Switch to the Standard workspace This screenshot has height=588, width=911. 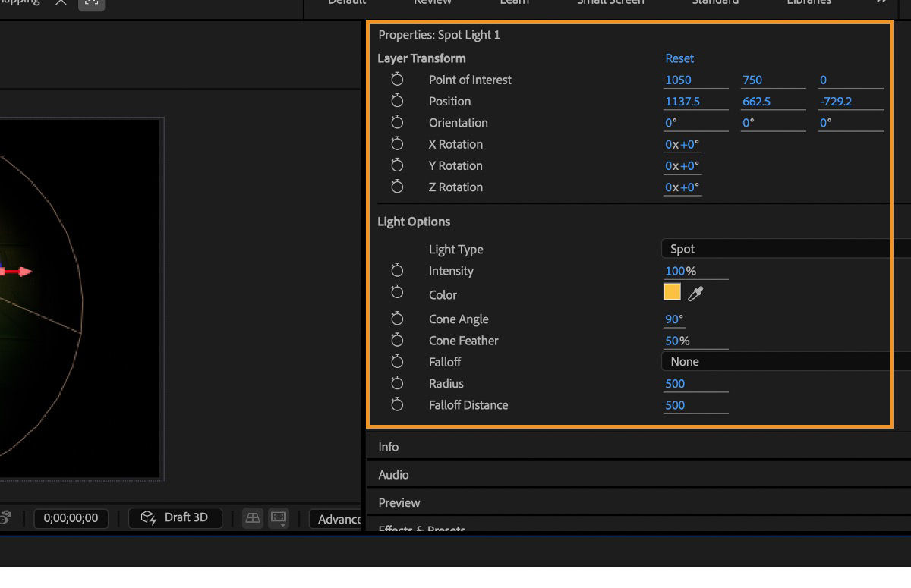pos(714,4)
